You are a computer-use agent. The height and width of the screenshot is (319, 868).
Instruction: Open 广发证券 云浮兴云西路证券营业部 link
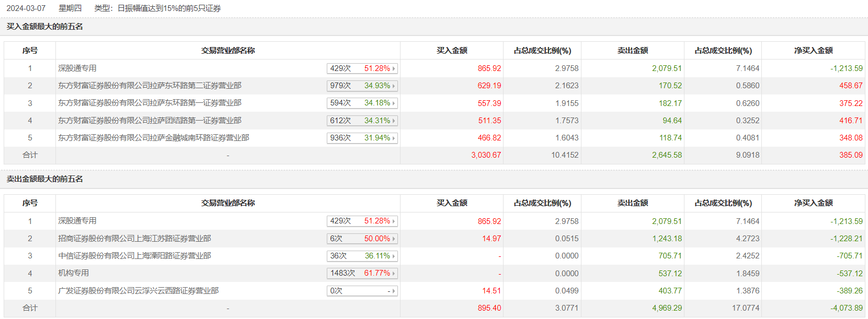[138, 291]
